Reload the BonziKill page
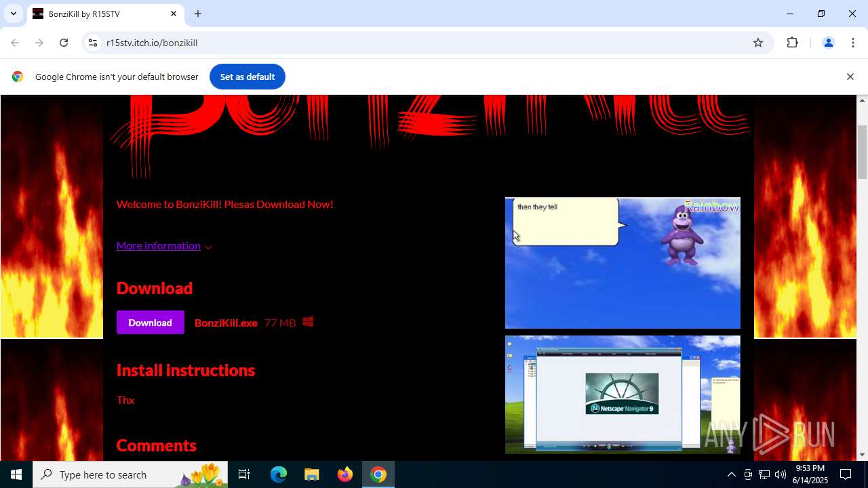Viewport: 868px width, 488px height. click(x=64, y=43)
